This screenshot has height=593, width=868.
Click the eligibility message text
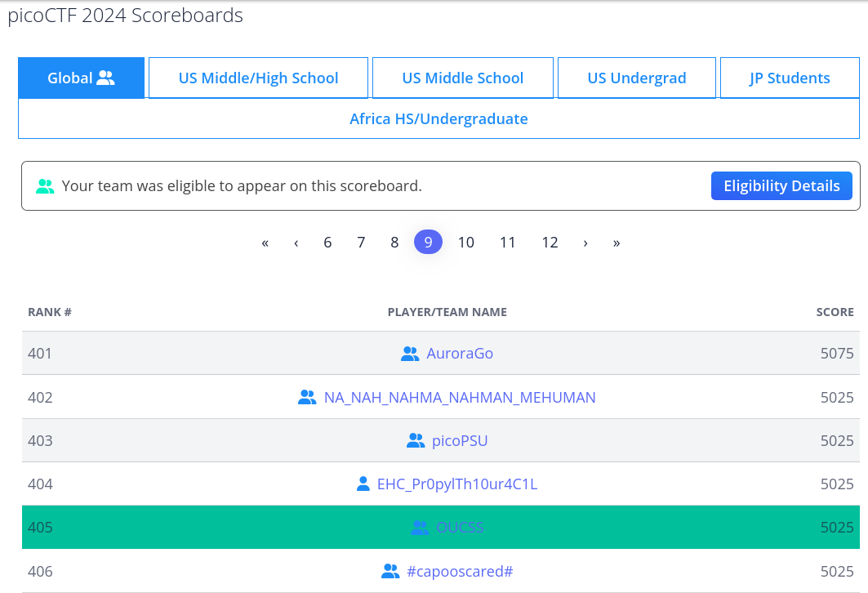(x=242, y=186)
